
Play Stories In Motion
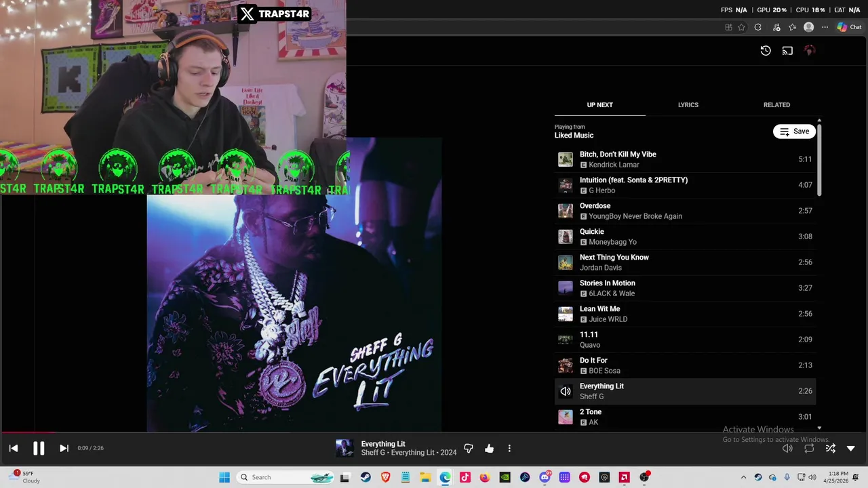click(x=685, y=288)
